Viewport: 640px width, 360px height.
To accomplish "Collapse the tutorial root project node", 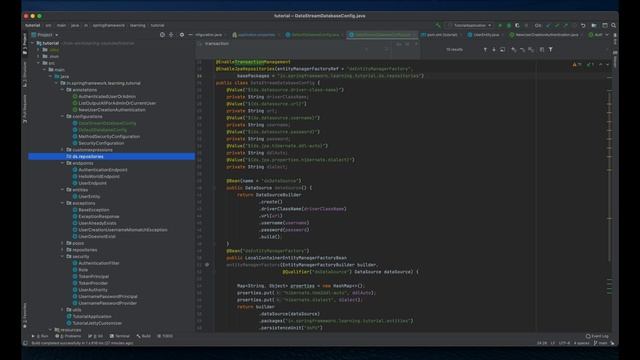I will pyautogui.click(x=33, y=43).
